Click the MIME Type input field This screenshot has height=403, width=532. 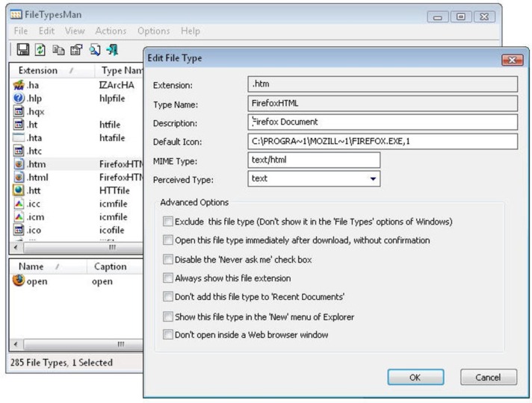(x=314, y=160)
